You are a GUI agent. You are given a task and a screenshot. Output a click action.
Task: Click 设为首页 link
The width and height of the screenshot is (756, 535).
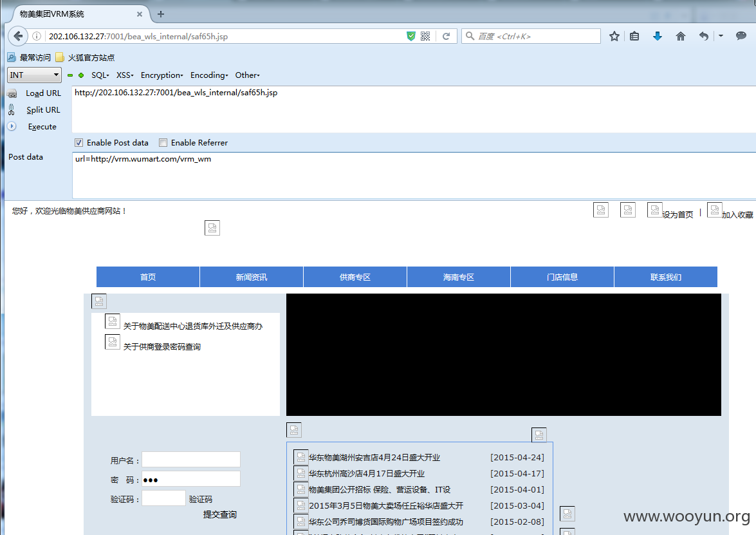click(678, 214)
